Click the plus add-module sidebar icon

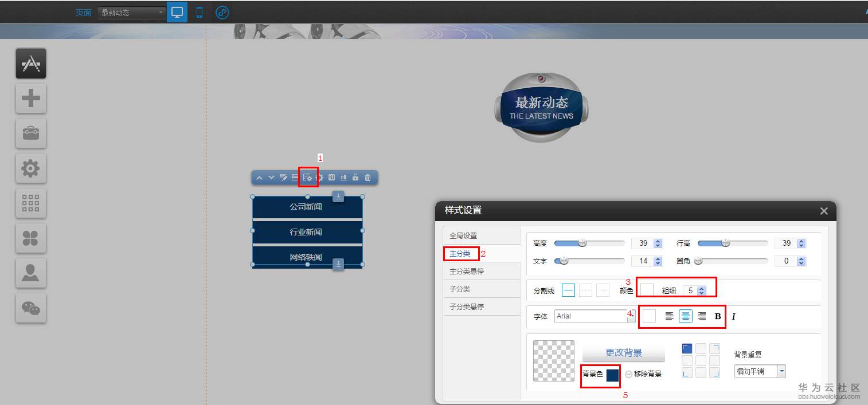(x=31, y=99)
